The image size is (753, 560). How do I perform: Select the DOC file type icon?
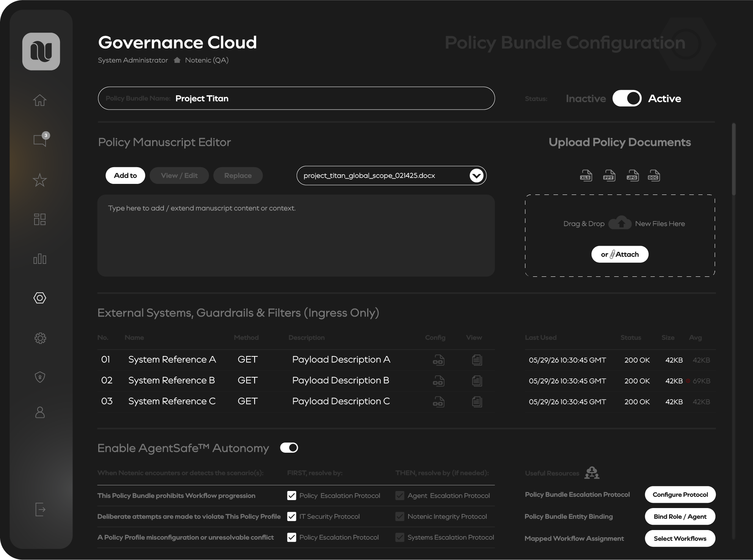(x=654, y=176)
